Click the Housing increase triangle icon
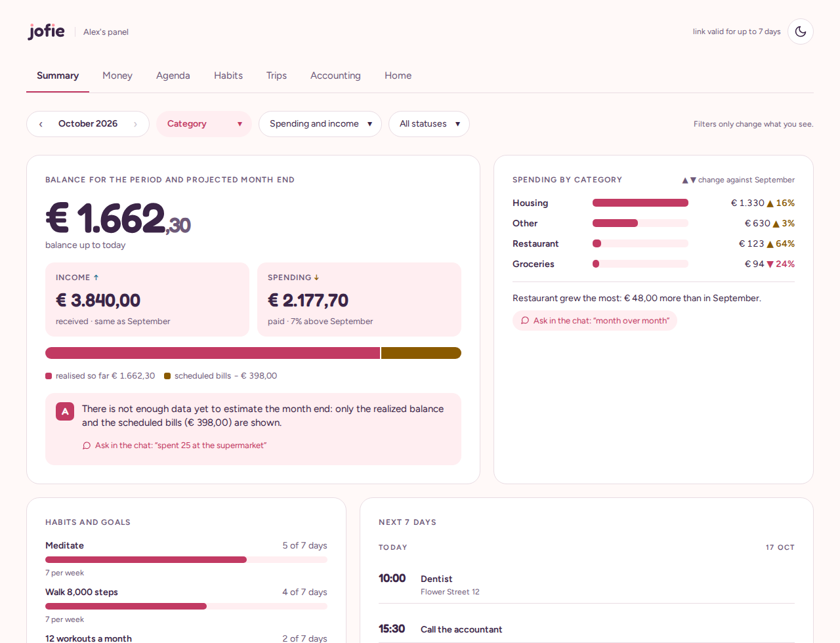This screenshot has height=643, width=840. point(770,203)
